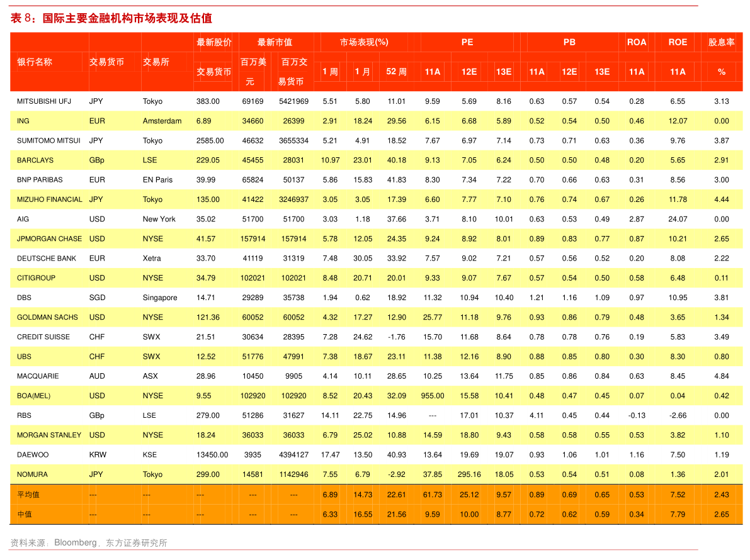Click the '最新股价' header cell

click(x=214, y=42)
